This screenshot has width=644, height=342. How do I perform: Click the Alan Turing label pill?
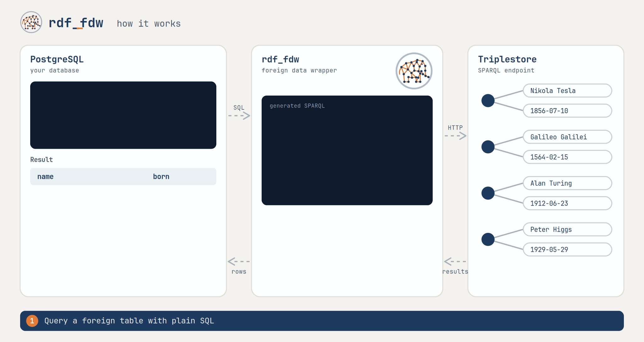pyautogui.click(x=568, y=183)
